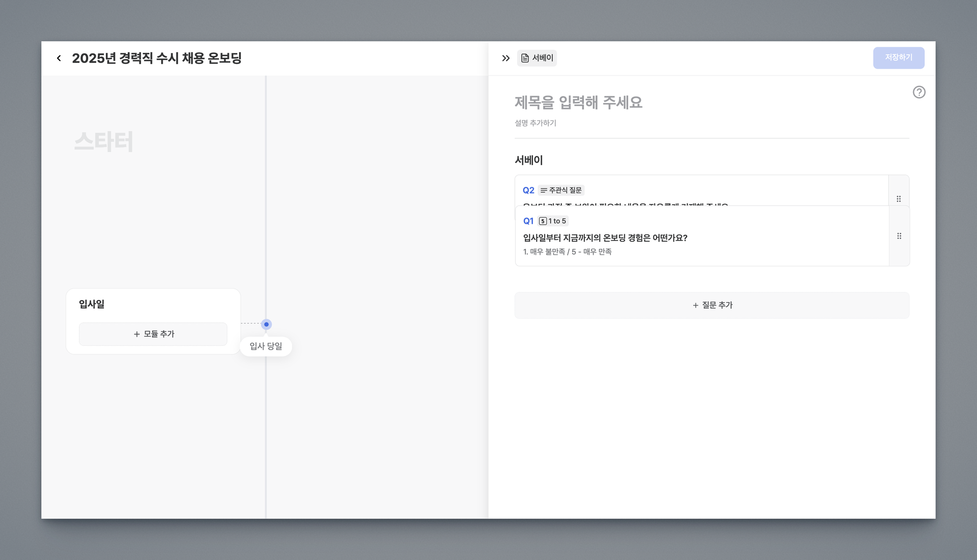Screen dimensions: 977x560
Task: Click the 질문 추가 add question button
Action: [712, 305]
